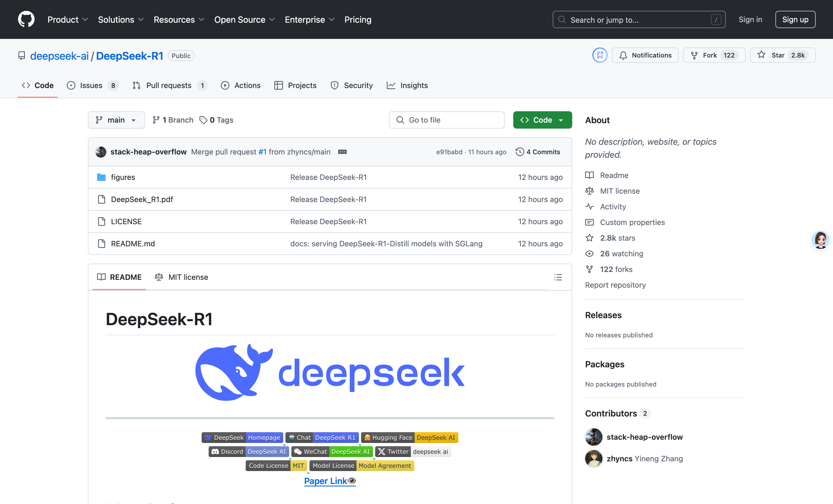Open the green Code dropdown button

(542, 120)
